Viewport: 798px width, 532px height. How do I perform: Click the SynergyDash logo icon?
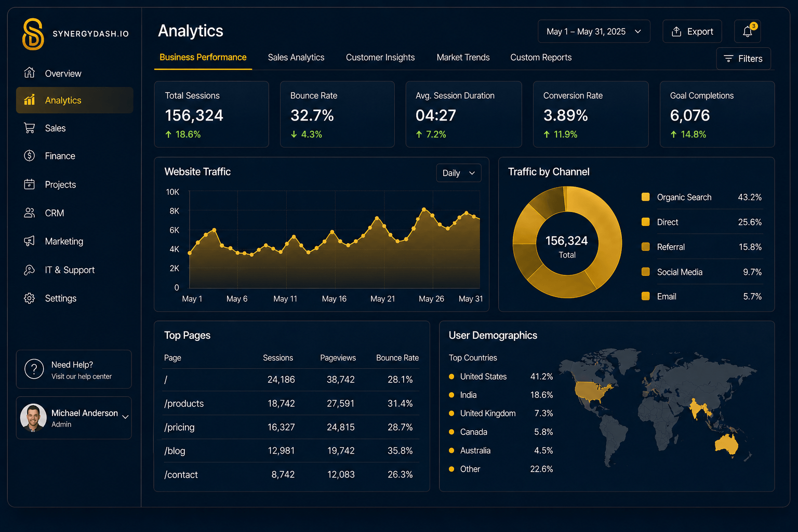[x=33, y=34]
